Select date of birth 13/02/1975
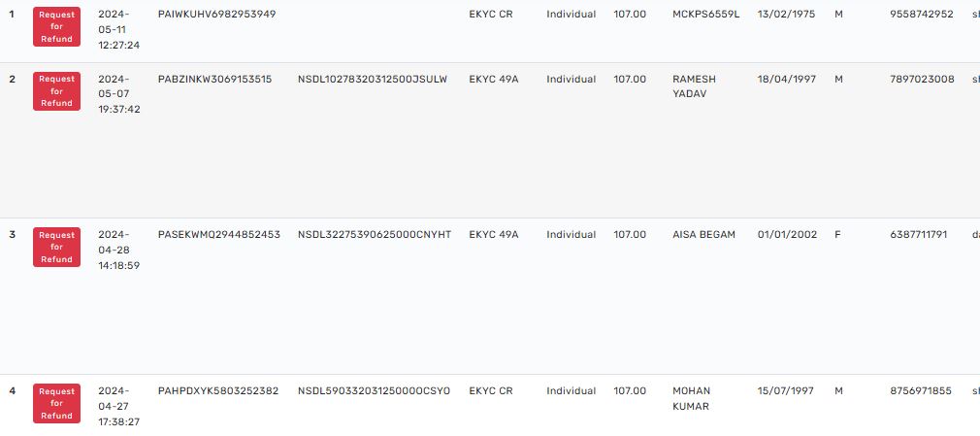Image resolution: width=980 pixels, height=436 pixels. (786, 14)
